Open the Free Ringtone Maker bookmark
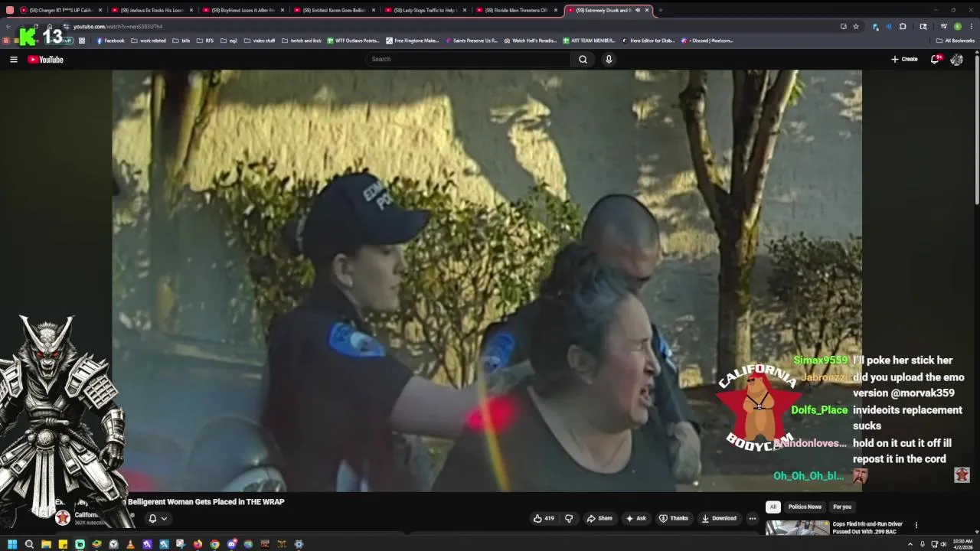The height and width of the screenshot is (551, 980). pyautogui.click(x=413, y=41)
